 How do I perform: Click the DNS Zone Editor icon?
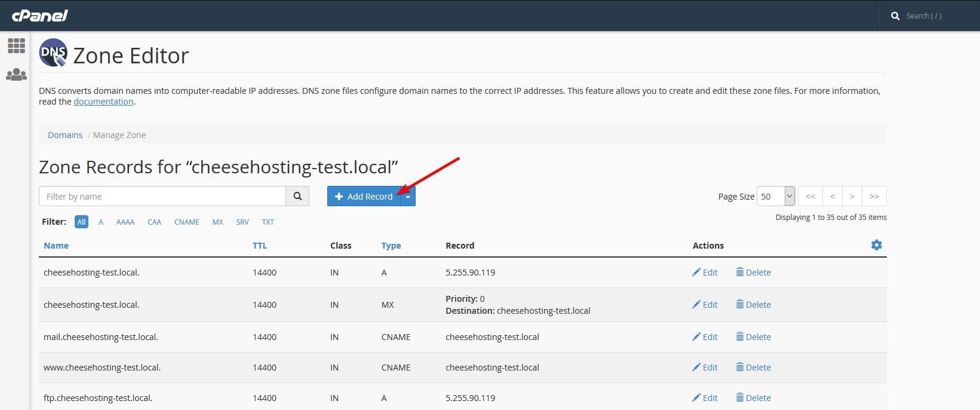(53, 53)
